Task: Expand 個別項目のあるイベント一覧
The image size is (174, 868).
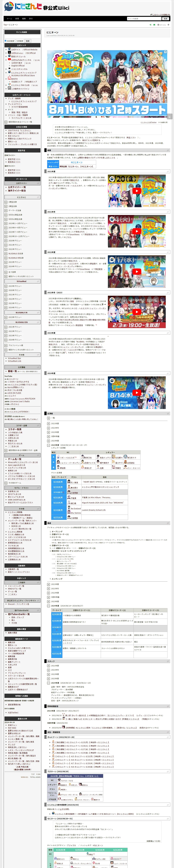Action: tap(6, 122)
